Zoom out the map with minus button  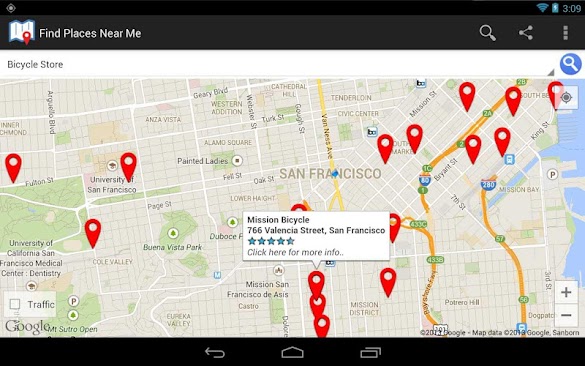(x=566, y=315)
